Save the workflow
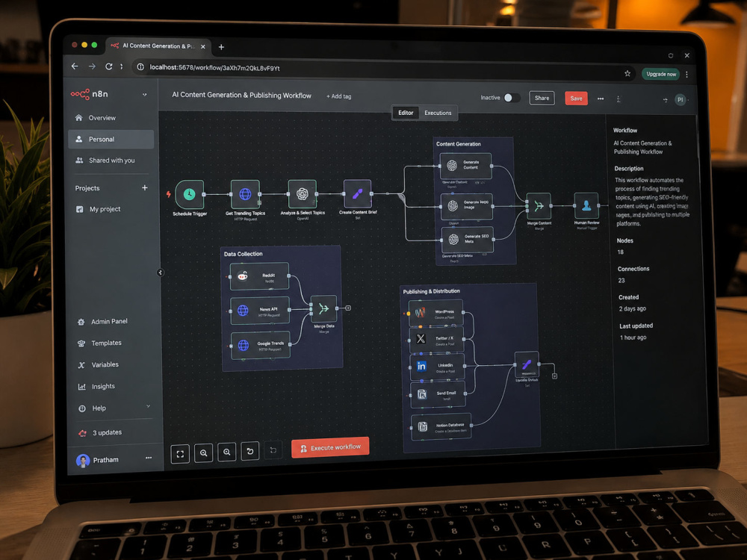Screen dimensions: 747x560 pos(577,99)
